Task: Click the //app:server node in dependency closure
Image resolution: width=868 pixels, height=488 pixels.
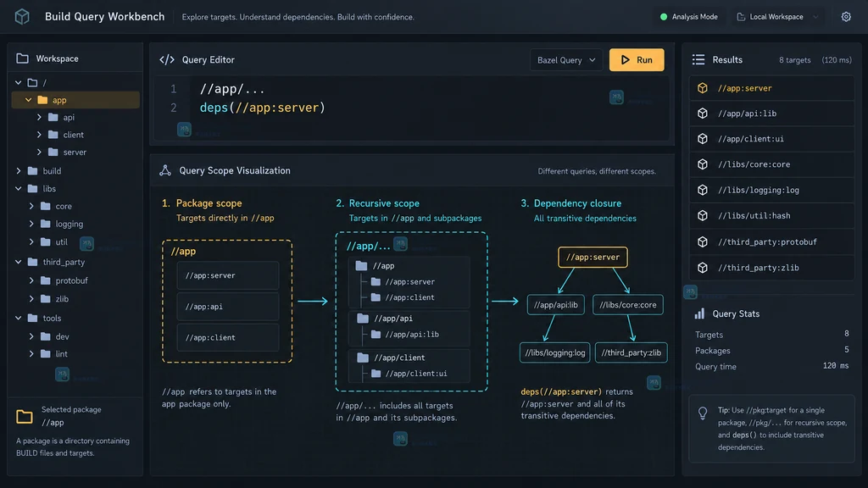Action: [593, 258]
